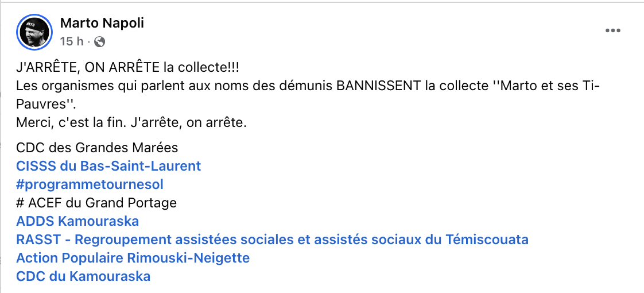
Task: Click the headline text J'ARRÊTE, ON ARRÊTE la collecte
Action: pyautogui.click(x=127, y=68)
